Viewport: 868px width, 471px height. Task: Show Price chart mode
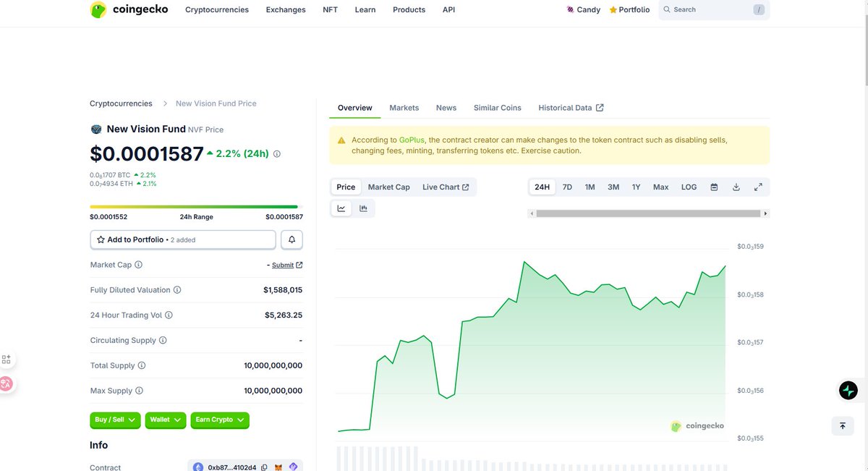(346, 187)
